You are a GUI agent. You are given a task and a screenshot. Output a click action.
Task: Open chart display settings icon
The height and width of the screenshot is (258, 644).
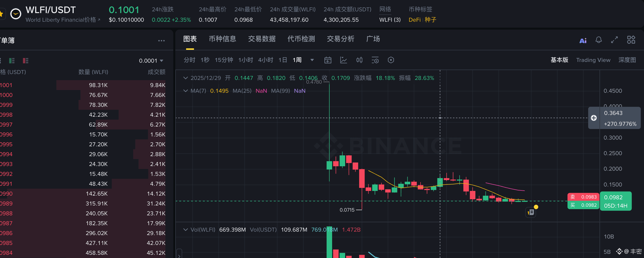[375, 60]
